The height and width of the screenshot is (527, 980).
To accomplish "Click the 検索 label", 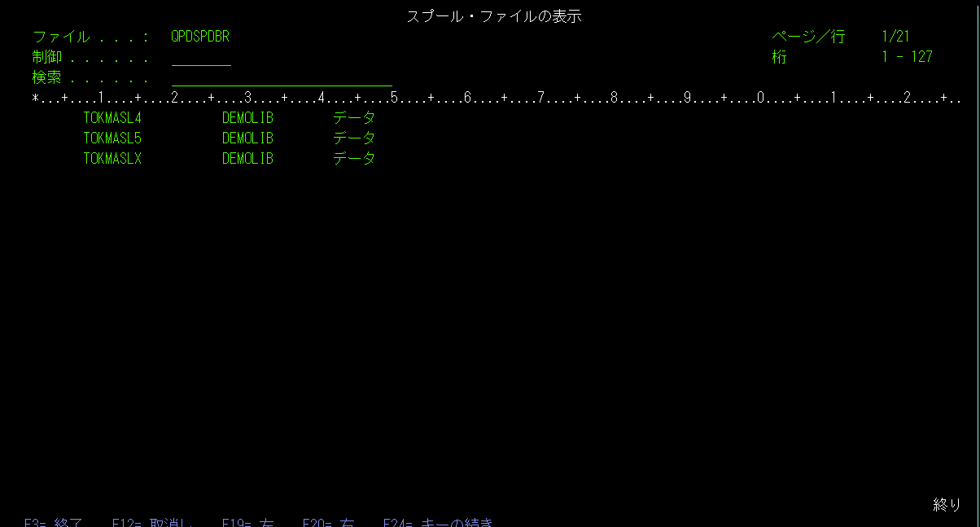I will pyautogui.click(x=46, y=79).
